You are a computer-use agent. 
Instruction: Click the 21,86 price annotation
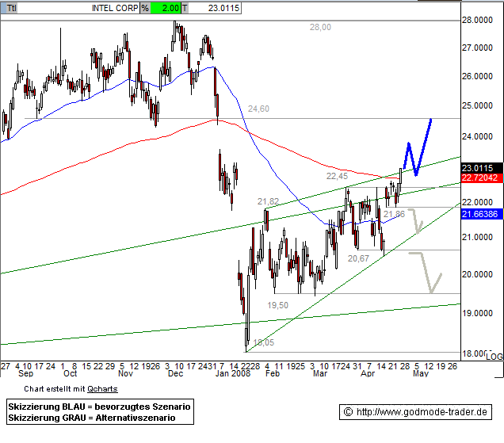394,214
